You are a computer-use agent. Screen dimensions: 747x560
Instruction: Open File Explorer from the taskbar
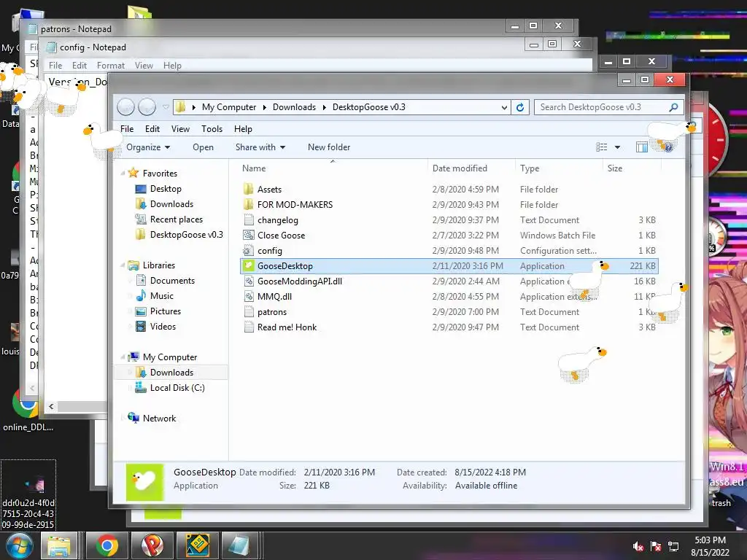pos(59,545)
